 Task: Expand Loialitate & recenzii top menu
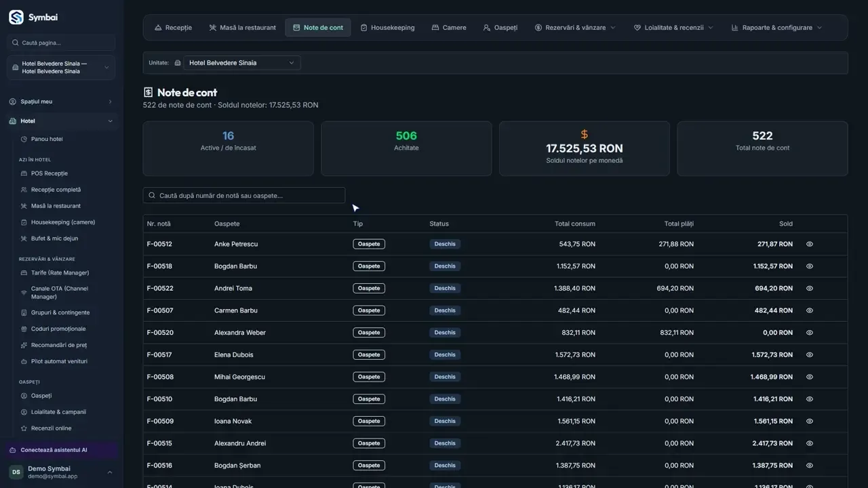pos(673,28)
